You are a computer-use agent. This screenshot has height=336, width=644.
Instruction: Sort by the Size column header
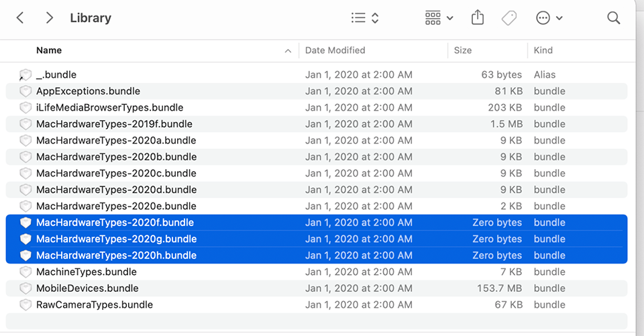[x=462, y=50]
